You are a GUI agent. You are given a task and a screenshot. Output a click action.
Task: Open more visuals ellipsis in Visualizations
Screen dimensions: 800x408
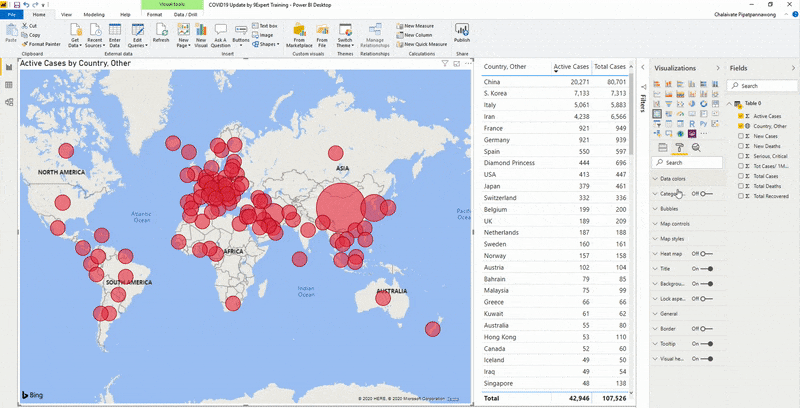[704, 134]
